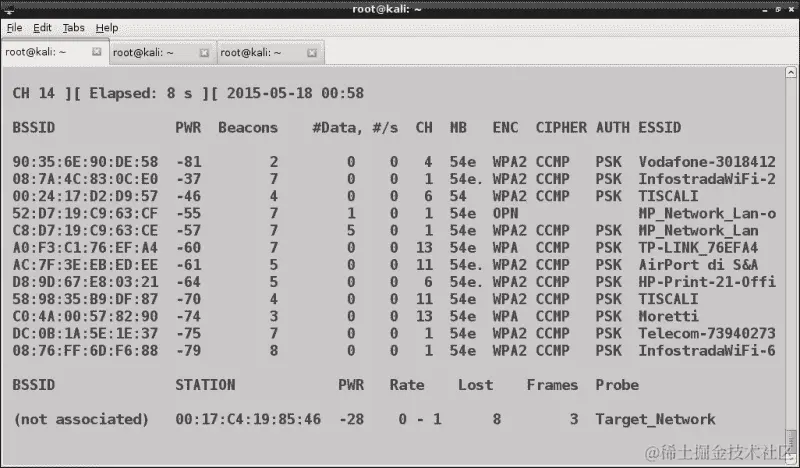Click the CH 14 channel indicator

[x=34, y=93]
